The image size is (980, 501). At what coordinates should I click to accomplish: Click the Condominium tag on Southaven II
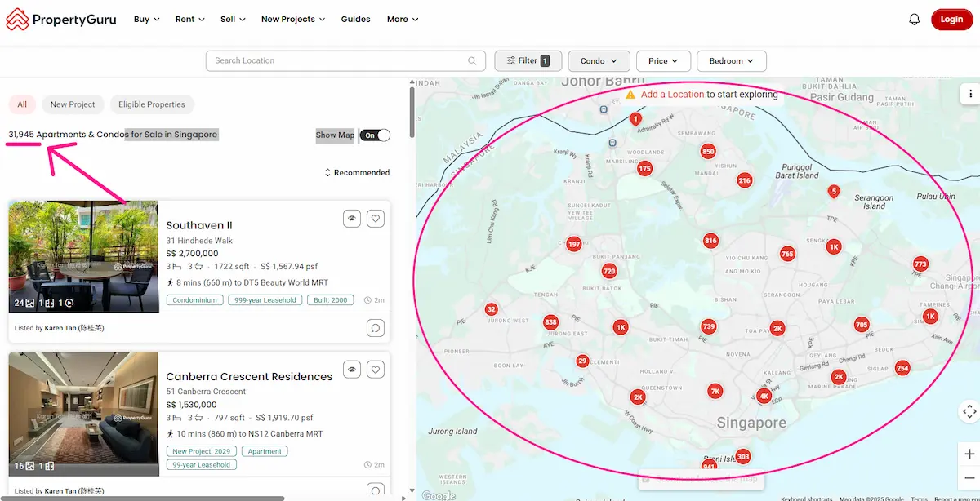pyautogui.click(x=196, y=300)
